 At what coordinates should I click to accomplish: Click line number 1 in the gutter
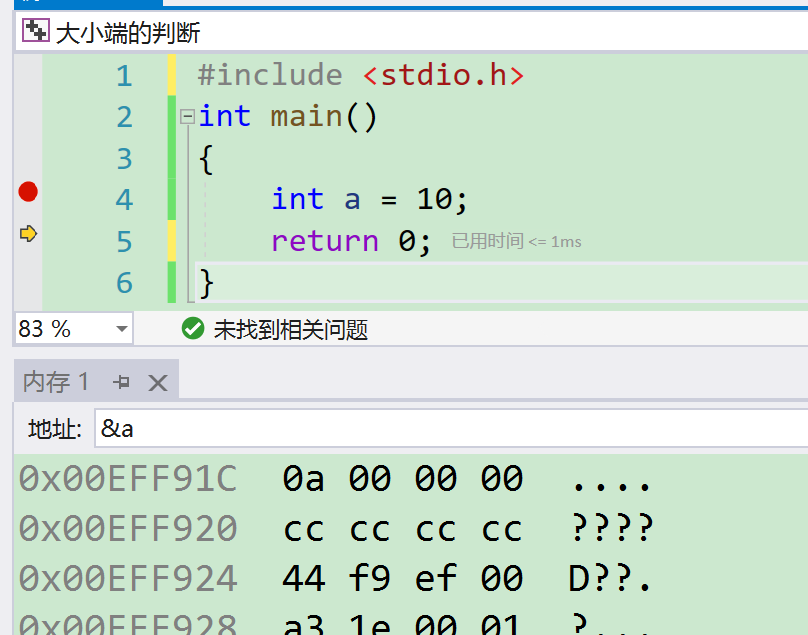click(124, 76)
